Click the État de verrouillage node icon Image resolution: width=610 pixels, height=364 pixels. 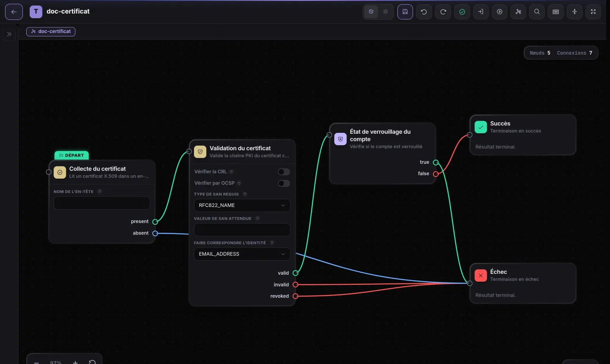pyautogui.click(x=341, y=139)
